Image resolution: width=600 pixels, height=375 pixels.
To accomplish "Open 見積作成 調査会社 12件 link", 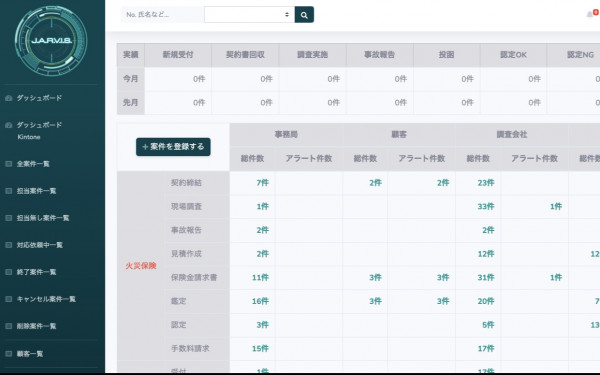I will point(486,254).
